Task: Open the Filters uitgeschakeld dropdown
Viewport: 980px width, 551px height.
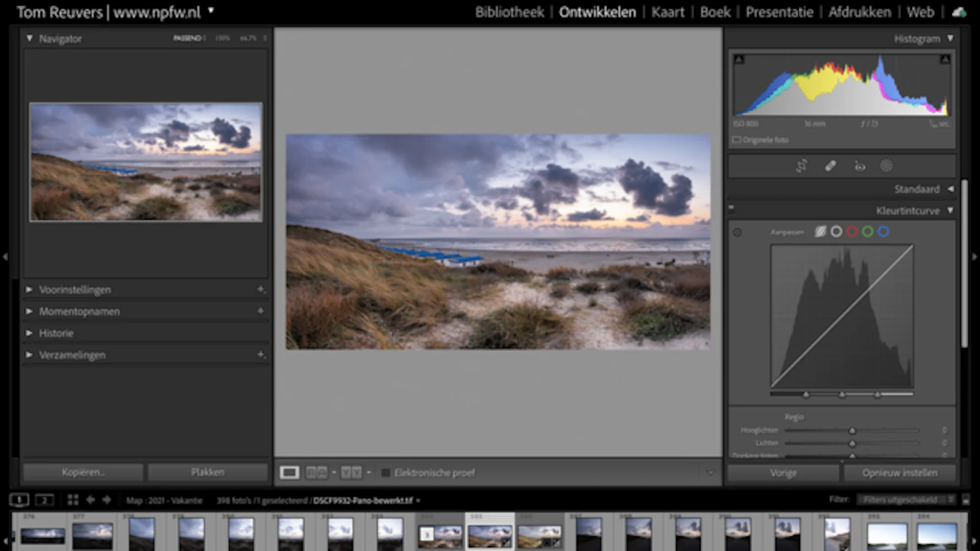Action: pos(907,500)
